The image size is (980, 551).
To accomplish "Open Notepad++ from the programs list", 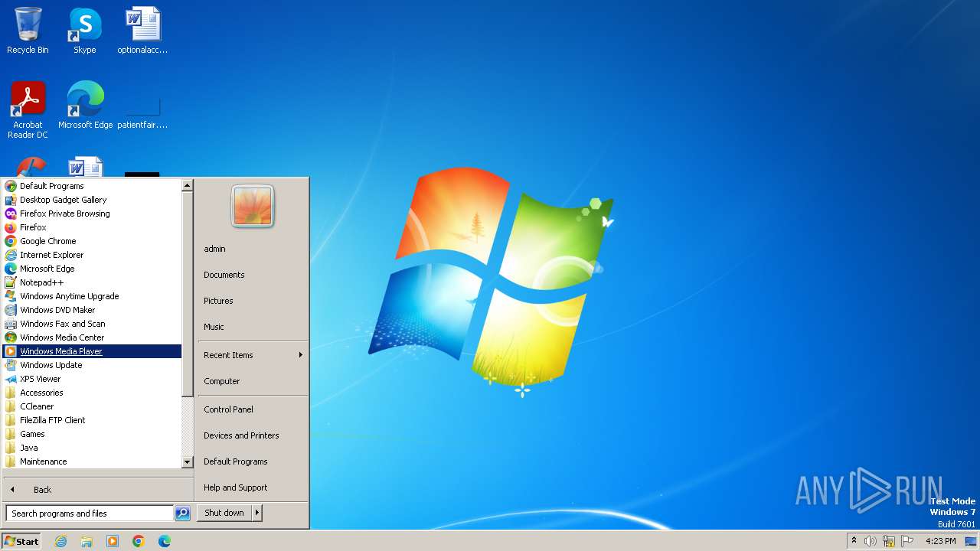I will click(92, 282).
